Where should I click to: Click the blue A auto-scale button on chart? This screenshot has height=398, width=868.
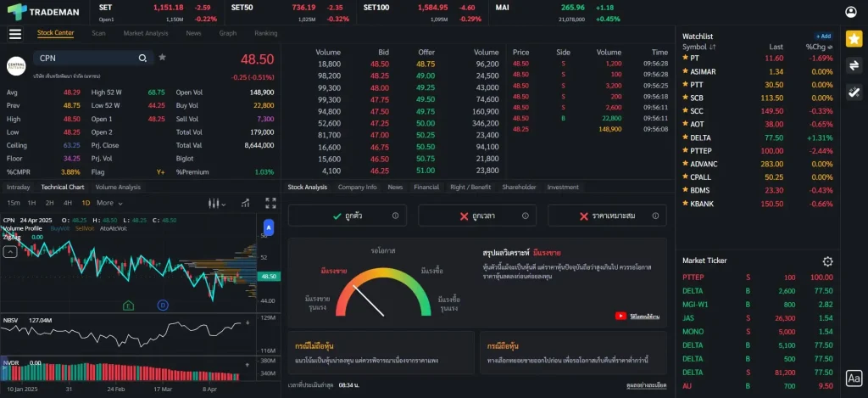point(269,227)
